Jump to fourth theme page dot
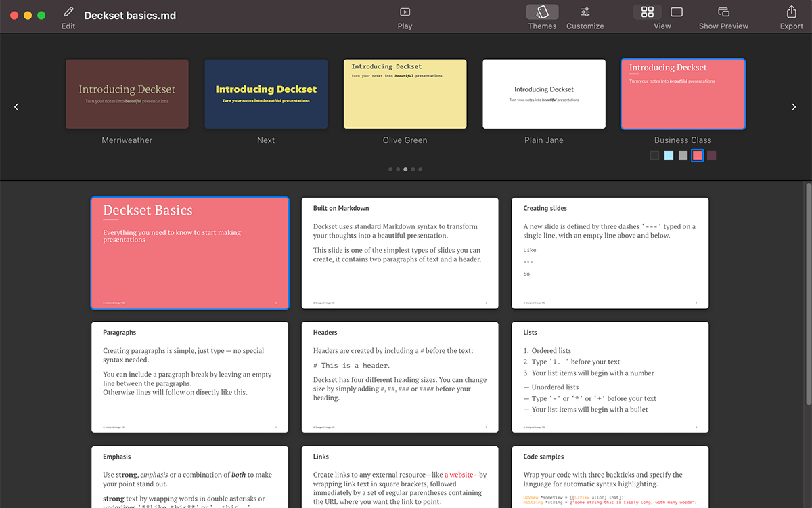812x508 pixels. click(x=413, y=169)
